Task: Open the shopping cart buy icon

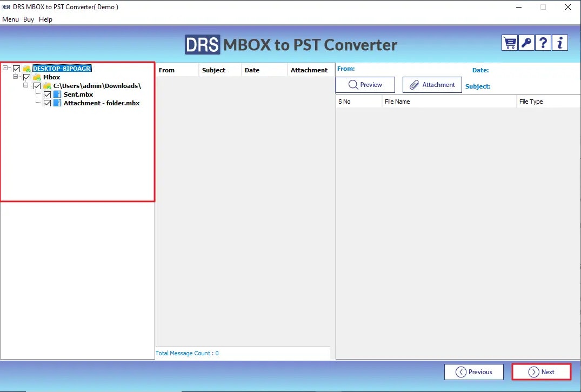Action: [510, 43]
